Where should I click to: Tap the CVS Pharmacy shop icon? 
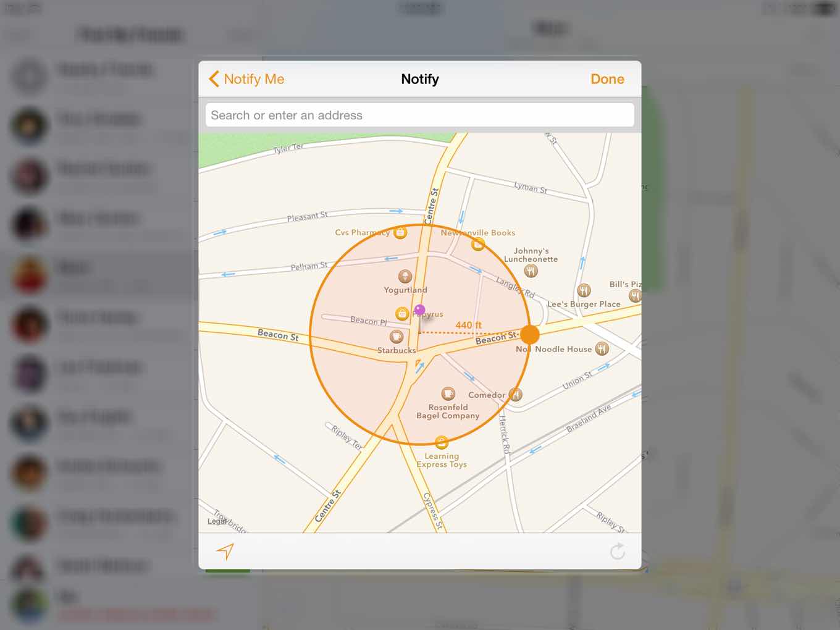pos(400,233)
